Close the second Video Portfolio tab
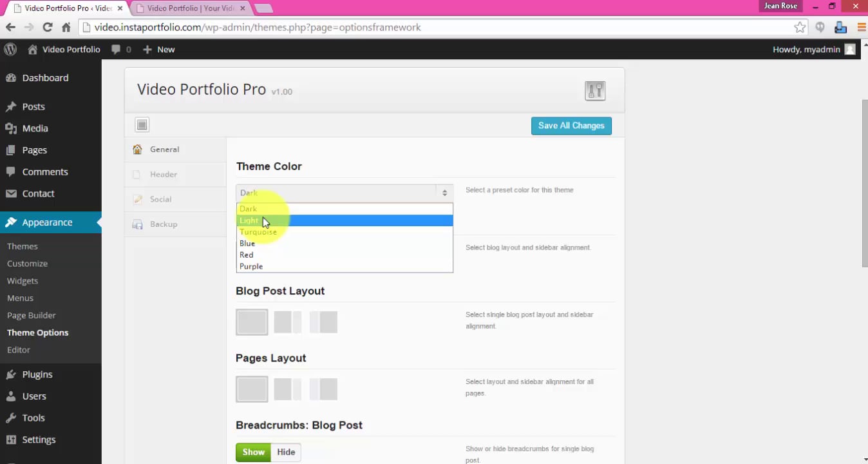The height and width of the screenshot is (464, 868). 243,8
